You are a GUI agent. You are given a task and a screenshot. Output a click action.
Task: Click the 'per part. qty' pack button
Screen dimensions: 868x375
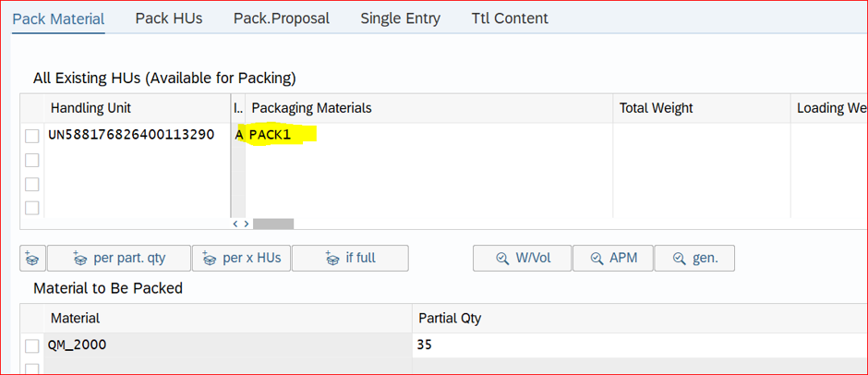pos(119,259)
